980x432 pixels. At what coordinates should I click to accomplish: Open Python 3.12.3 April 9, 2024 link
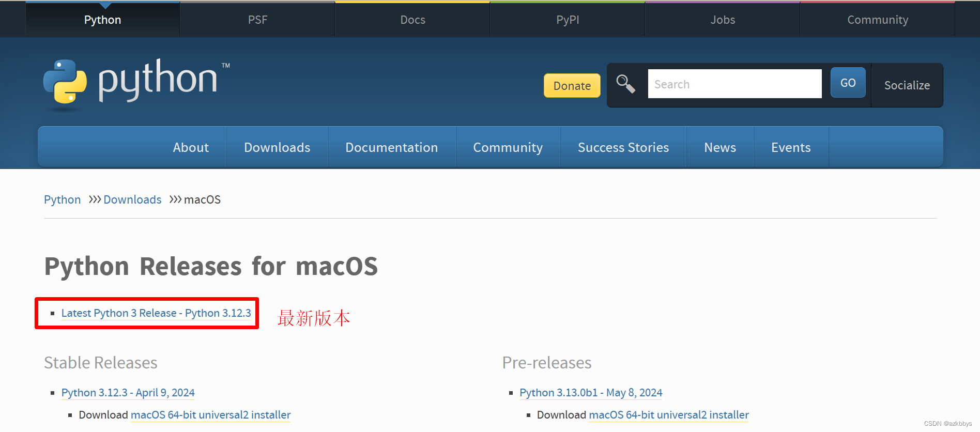coord(128,393)
